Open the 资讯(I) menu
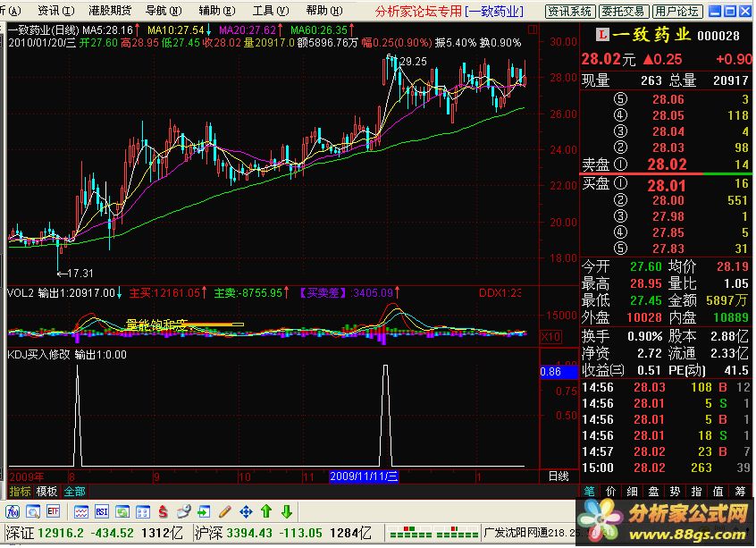 click(56, 10)
